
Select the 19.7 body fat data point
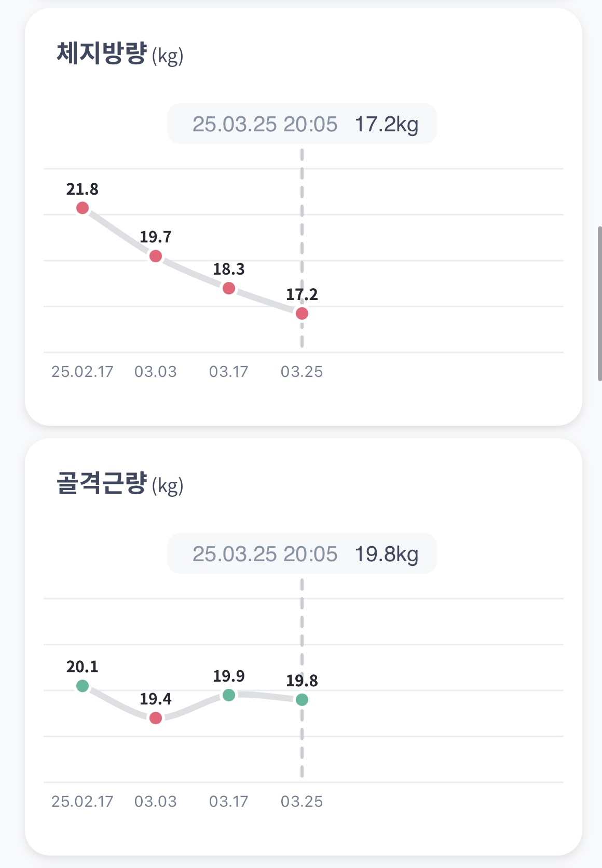[x=156, y=256]
